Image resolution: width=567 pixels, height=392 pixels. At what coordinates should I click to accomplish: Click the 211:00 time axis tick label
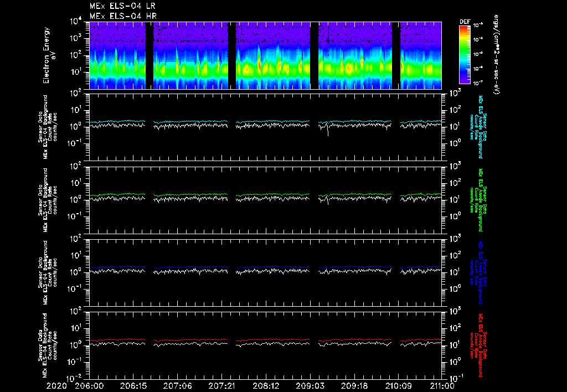(x=442, y=386)
